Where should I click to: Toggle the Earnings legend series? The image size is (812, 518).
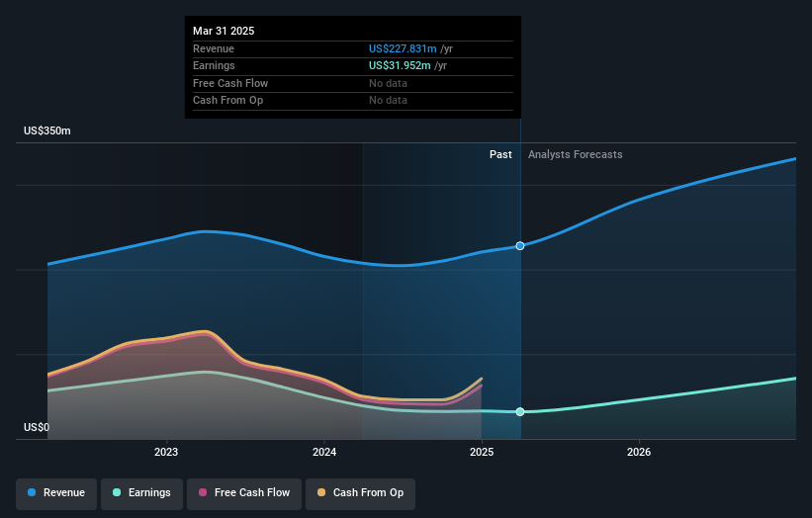(141, 493)
